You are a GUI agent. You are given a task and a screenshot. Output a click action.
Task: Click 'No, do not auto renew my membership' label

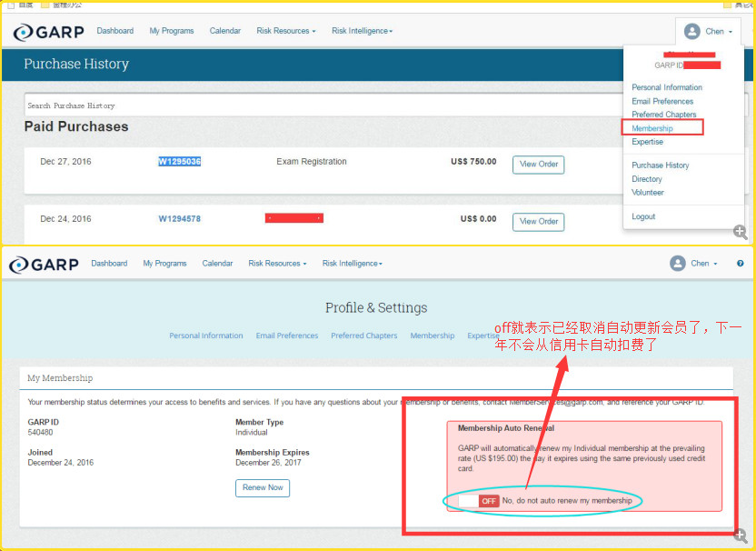567,501
